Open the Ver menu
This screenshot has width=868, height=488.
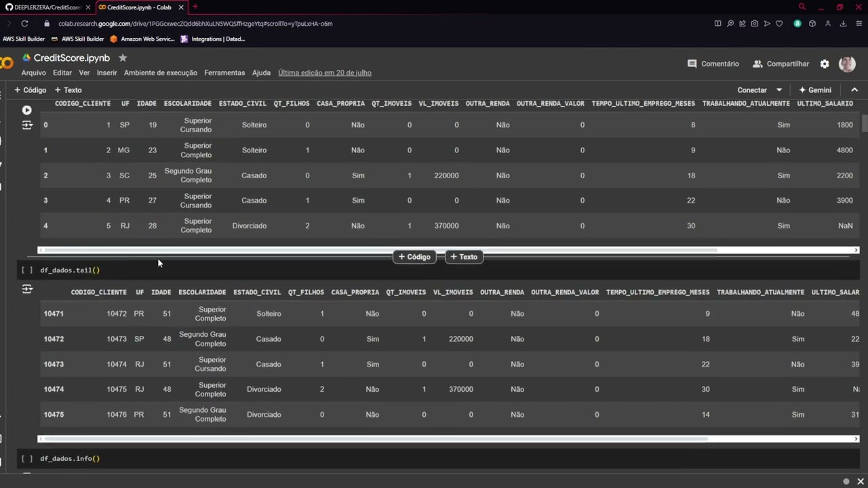(x=84, y=73)
